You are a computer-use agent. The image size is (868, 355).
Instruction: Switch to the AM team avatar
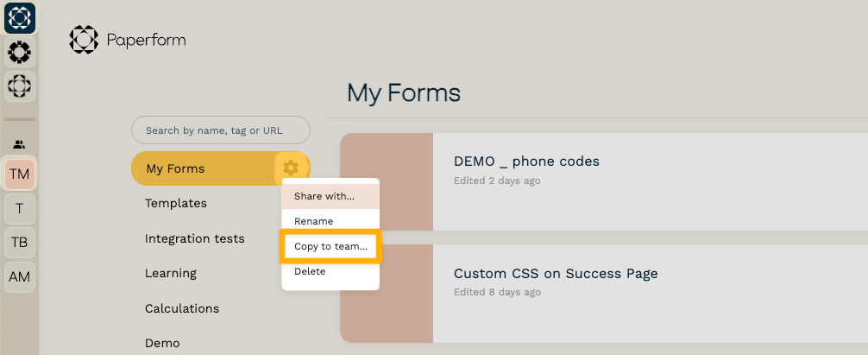click(19, 277)
